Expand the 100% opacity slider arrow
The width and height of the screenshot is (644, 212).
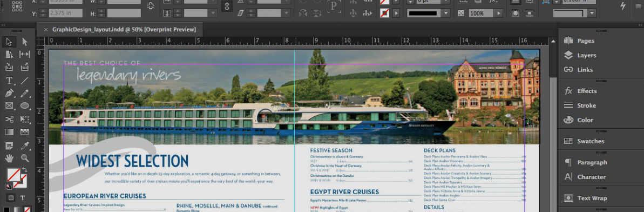(499, 13)
